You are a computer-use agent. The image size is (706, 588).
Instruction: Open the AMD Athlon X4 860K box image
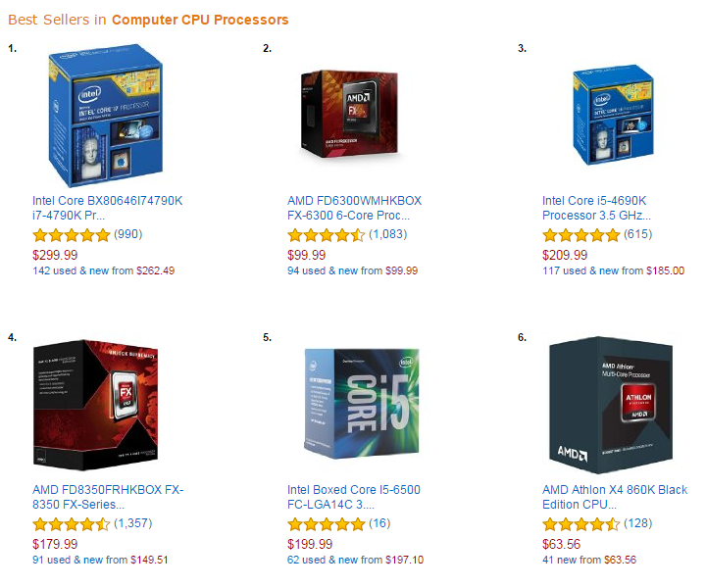[611, 405]
